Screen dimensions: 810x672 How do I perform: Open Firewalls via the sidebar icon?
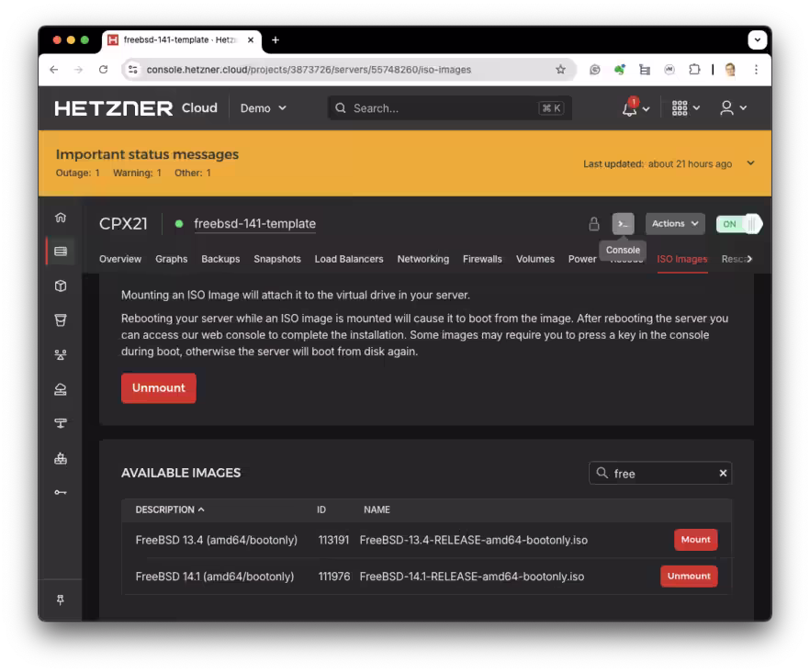(61, 458)
